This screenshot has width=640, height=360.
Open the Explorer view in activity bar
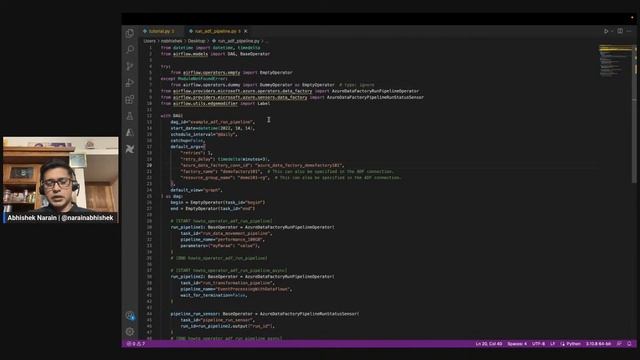[x=130, y=33]
